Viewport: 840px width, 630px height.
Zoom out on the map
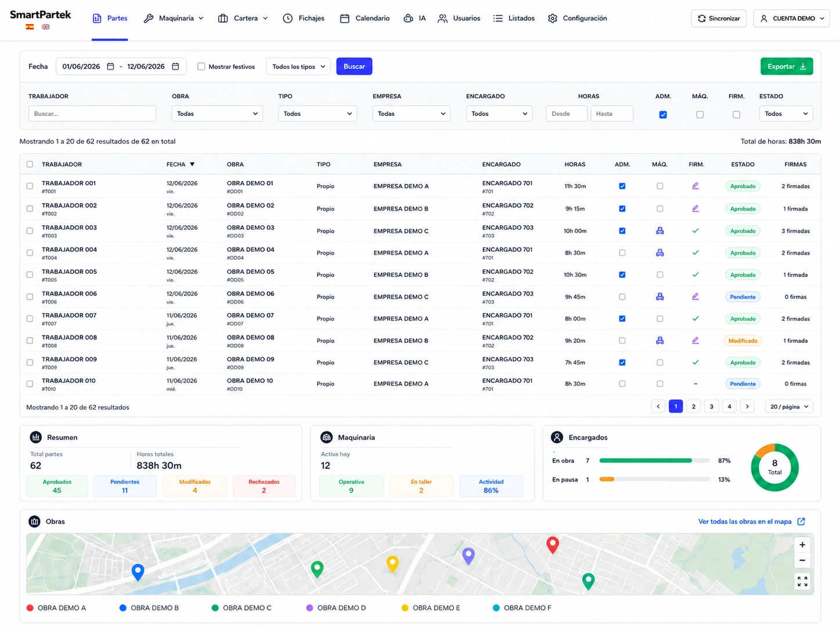pos(802,560)
